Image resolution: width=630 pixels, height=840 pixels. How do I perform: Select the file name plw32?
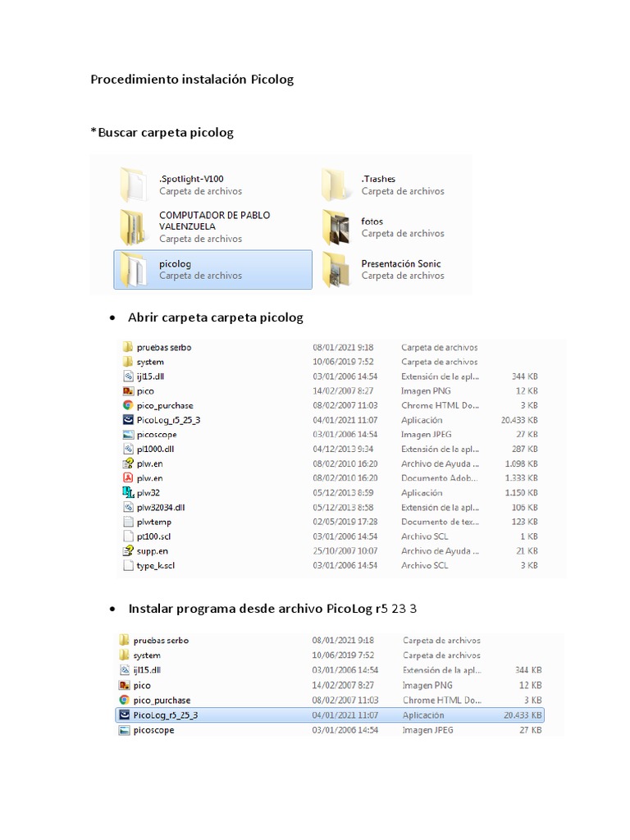click(148, 493)
